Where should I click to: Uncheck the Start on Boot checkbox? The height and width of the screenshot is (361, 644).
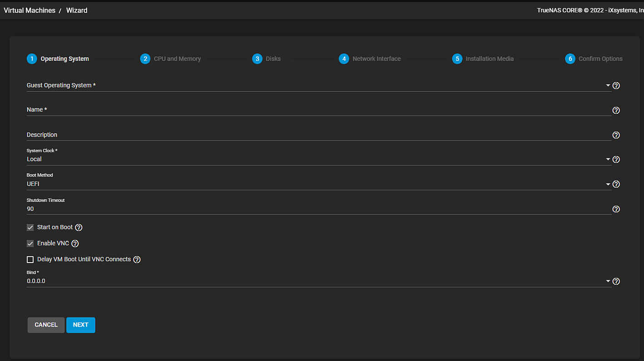click(30, 228)
